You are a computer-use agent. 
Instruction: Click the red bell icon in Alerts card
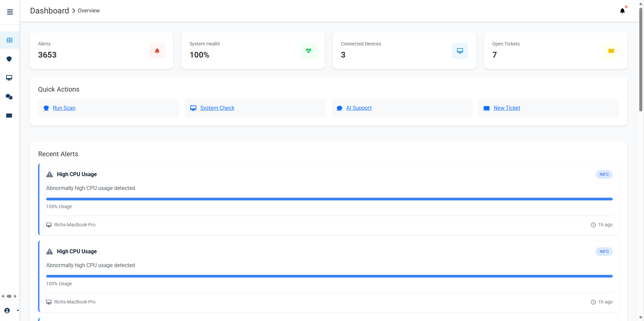(157, 51)
